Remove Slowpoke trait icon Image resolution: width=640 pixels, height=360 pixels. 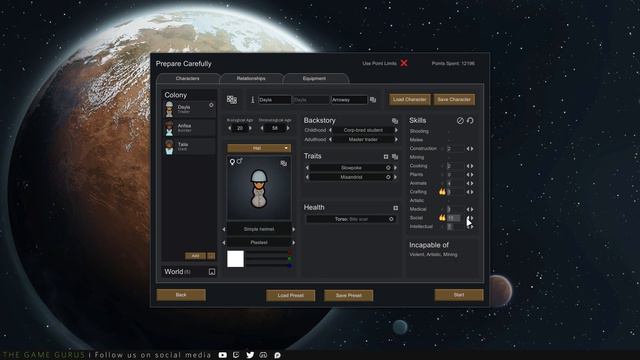pyautogui.click(x=388, y=168)
